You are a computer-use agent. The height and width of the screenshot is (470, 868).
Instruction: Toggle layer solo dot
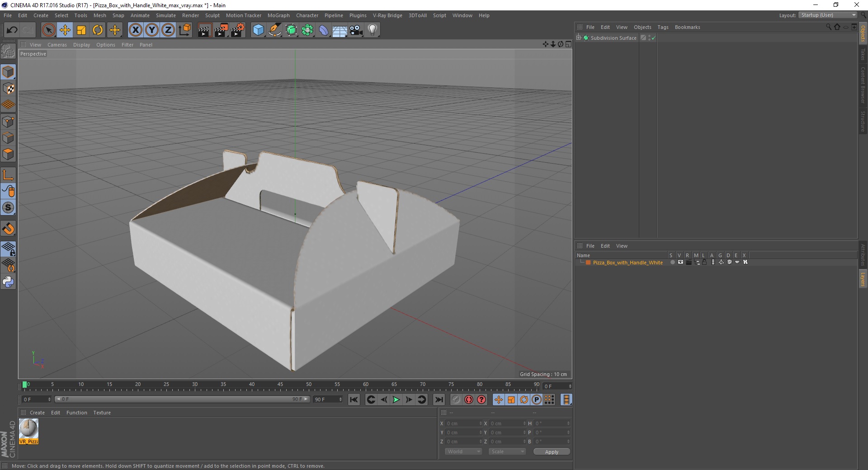click(x=672, y=262)
